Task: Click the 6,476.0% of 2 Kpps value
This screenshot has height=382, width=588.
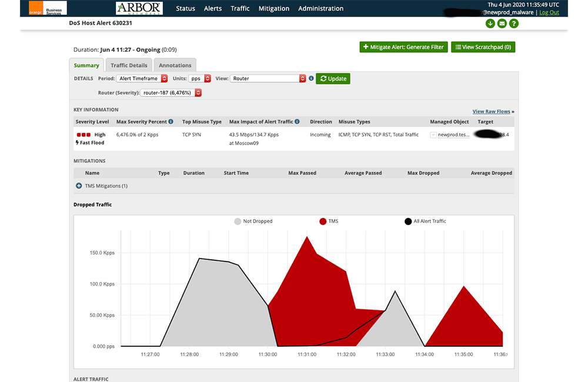Action: point(137,135)
